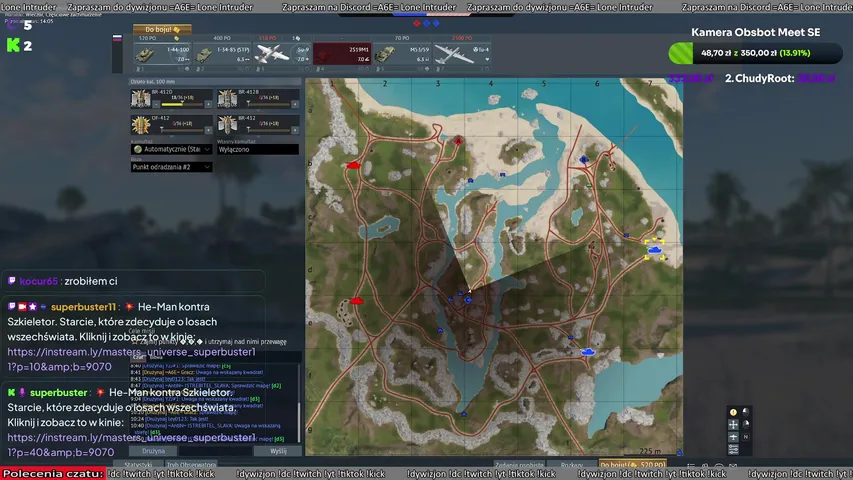This screenshot has width=853, height=480.
Task: Select the Su-9 aircraft slot
Action: pos(281,53)
